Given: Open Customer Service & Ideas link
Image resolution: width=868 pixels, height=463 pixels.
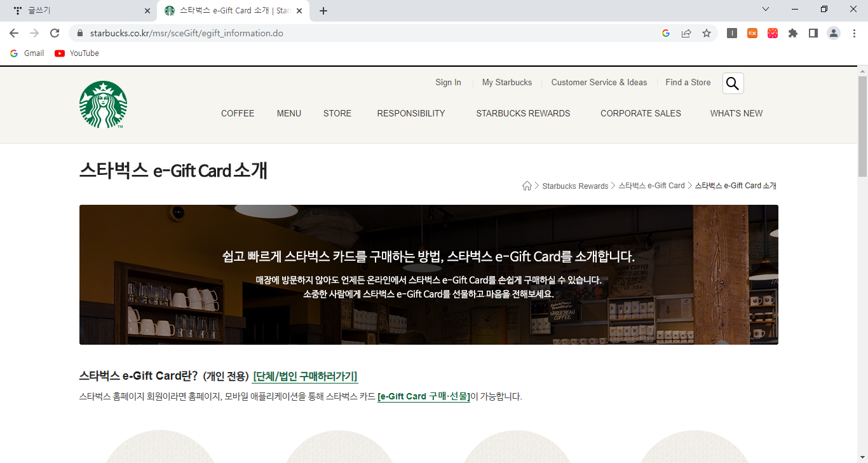Looking at the screenshot, I should click(599, 83).
